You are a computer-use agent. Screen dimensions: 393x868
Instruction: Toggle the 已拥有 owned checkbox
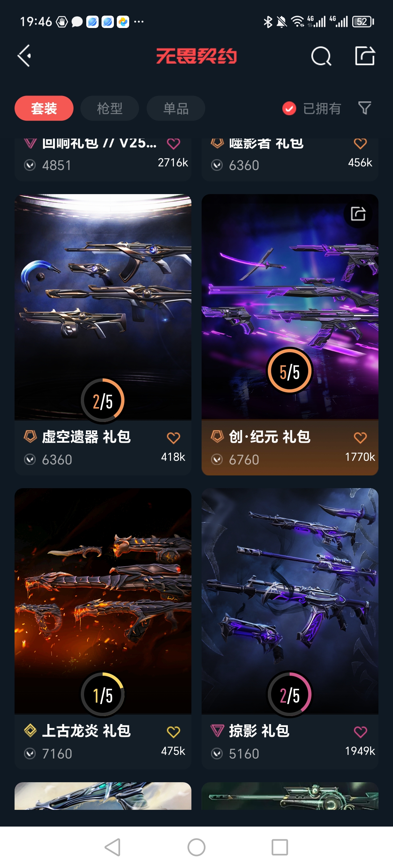pos(289,108)
